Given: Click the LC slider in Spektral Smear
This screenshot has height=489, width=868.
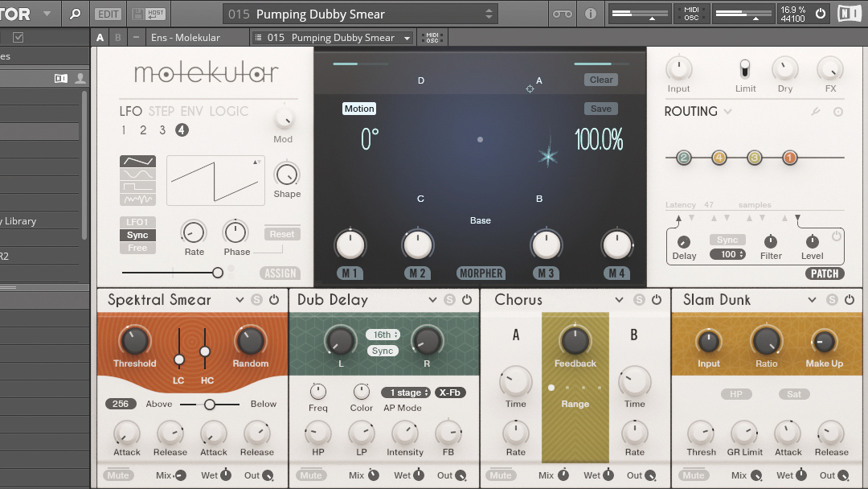Looking at the screenshot, I should click(178, 349).
